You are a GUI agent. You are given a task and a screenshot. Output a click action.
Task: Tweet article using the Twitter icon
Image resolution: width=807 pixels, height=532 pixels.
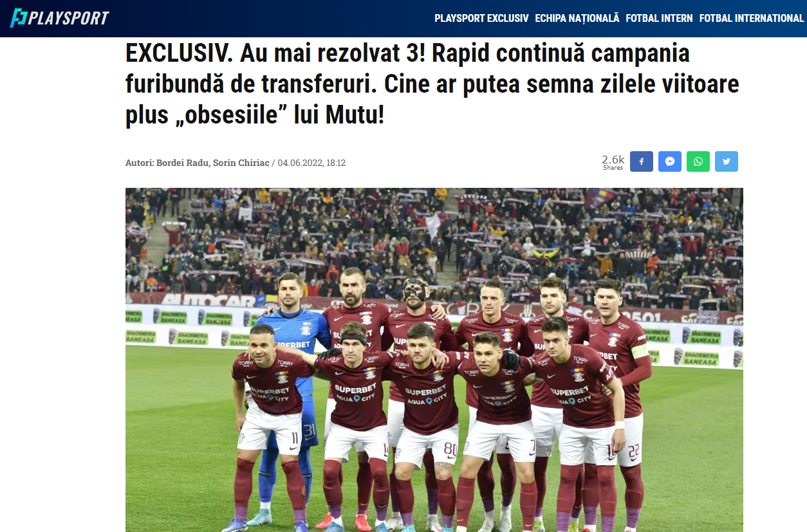click(x=727, y=161)
